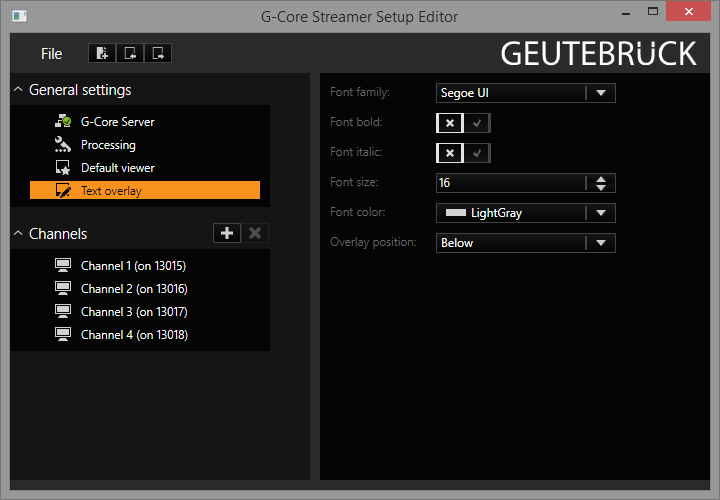Select Channel 1 (on 13015) monitor icon
720x500 pixels.
pos(63,265)
